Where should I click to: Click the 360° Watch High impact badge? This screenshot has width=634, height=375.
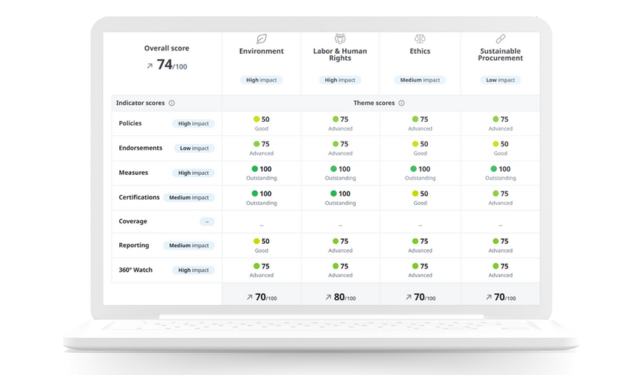coord(193,270)
